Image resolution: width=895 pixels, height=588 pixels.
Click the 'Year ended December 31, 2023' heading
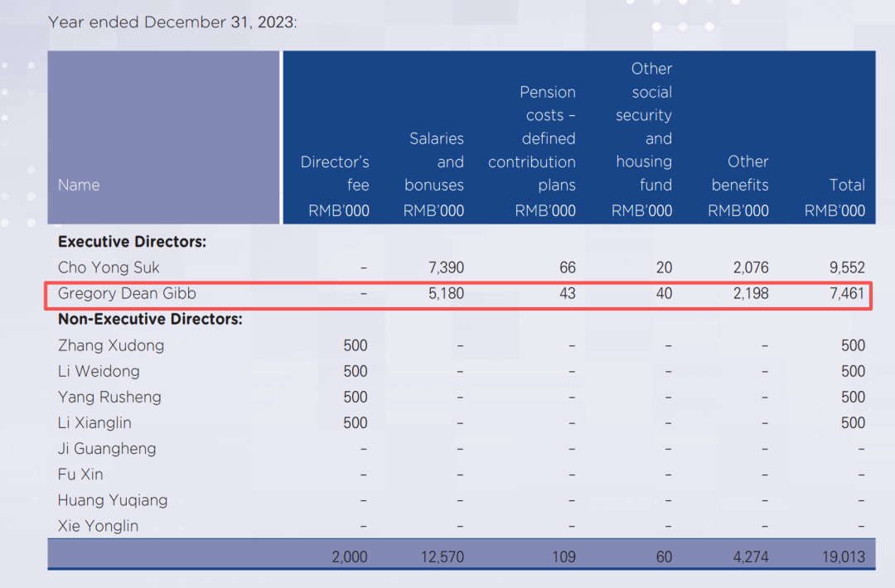click(x=172, y=22)
